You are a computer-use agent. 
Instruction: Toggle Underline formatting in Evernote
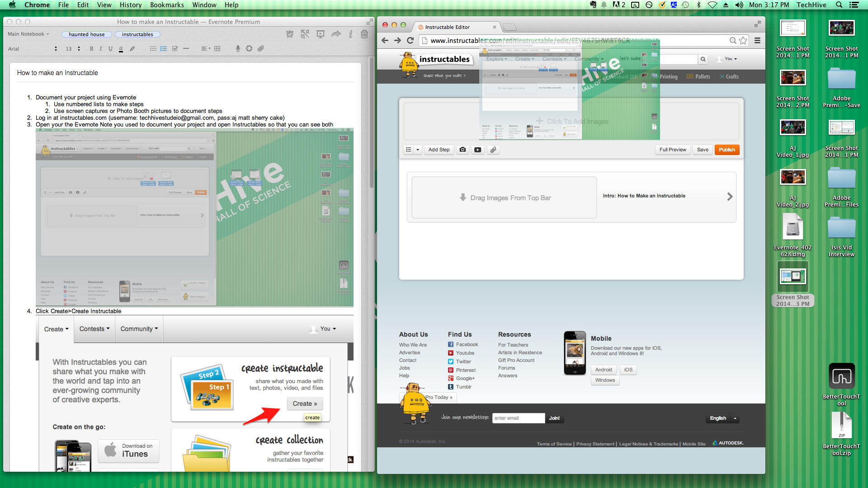pos(110,48)
